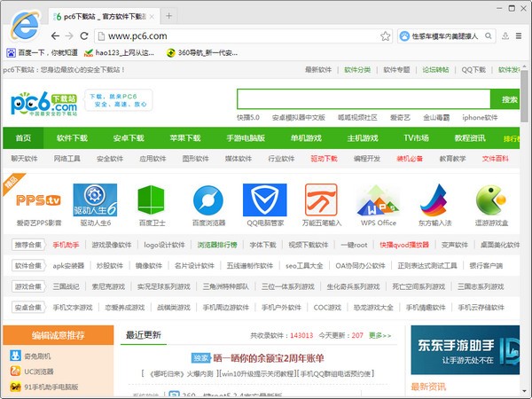Click the pc6.com site logo
Screen dimensions: 532x399
pyautogui.click(x=44, y=104)
